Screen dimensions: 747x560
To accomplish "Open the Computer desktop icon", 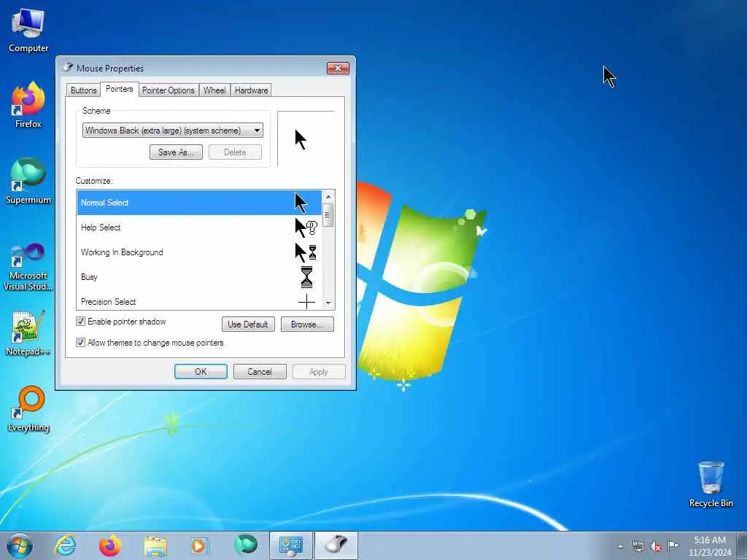I will 28,29.
